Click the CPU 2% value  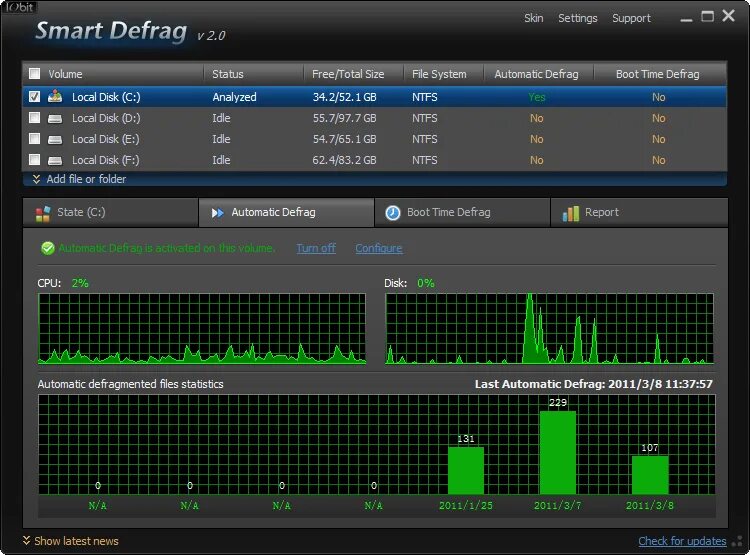80,283
